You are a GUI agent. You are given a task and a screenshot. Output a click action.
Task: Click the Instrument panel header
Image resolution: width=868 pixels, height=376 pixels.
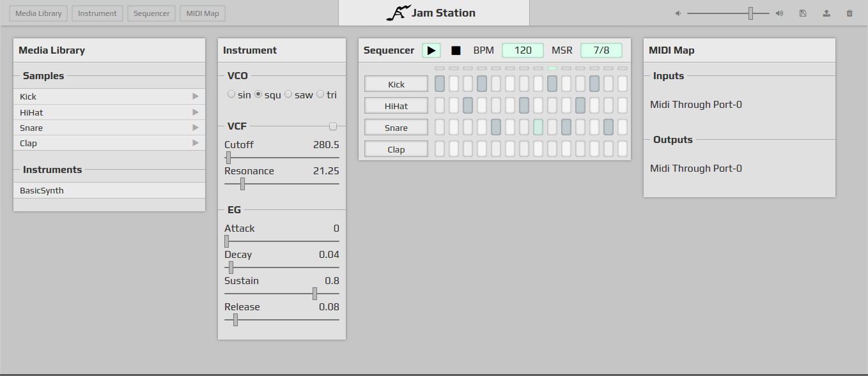(282, 50)
